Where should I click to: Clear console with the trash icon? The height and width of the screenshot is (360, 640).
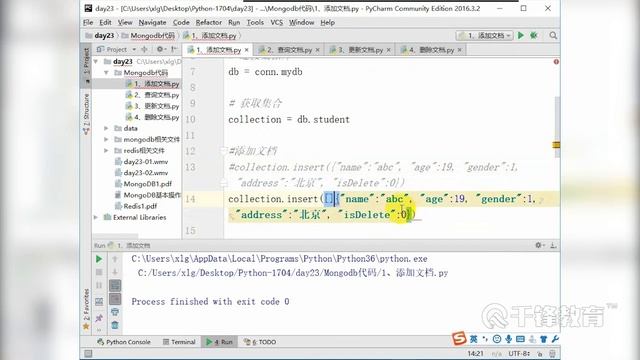pyautogui.click(x=115, y=325)
